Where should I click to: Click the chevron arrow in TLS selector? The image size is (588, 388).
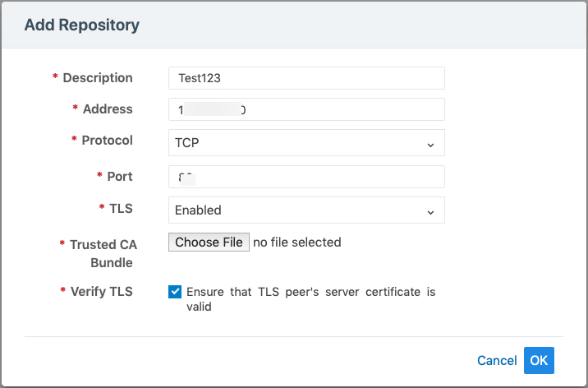pyautogui.click(x=430, y=211)
